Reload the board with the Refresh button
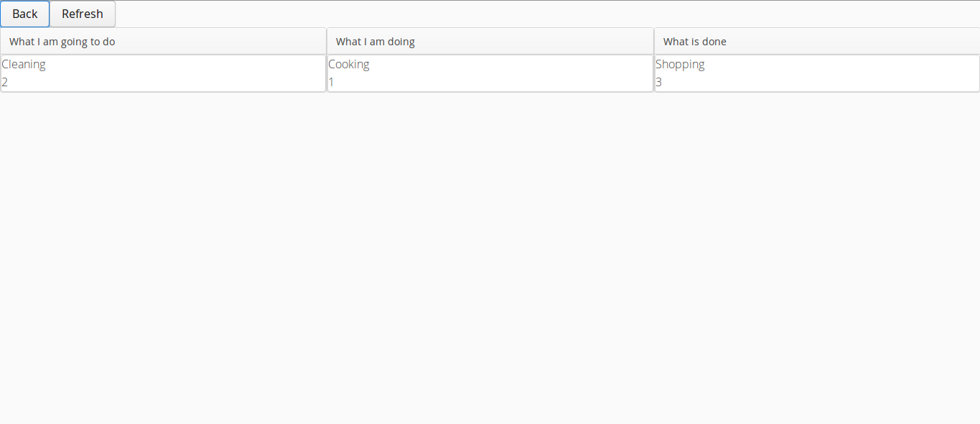The image size is (980, 424). (x=83, y=14)
